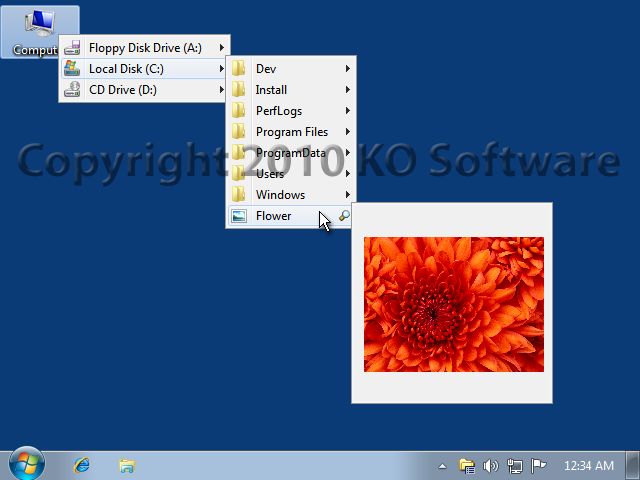Click the magnifier icon beside Flower
The height and width of the screenshot is (480, 640).
pyautogui.click(x=344, y=216)
